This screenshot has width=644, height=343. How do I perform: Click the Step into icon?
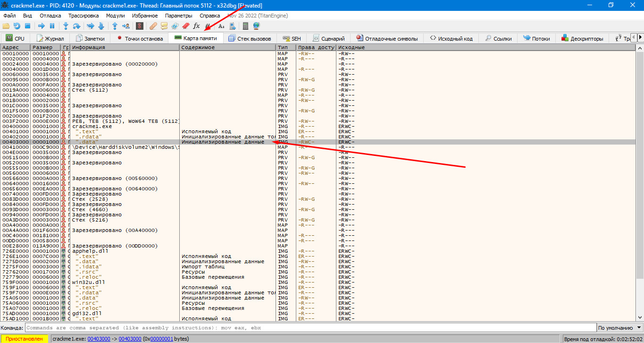[66, 26]
